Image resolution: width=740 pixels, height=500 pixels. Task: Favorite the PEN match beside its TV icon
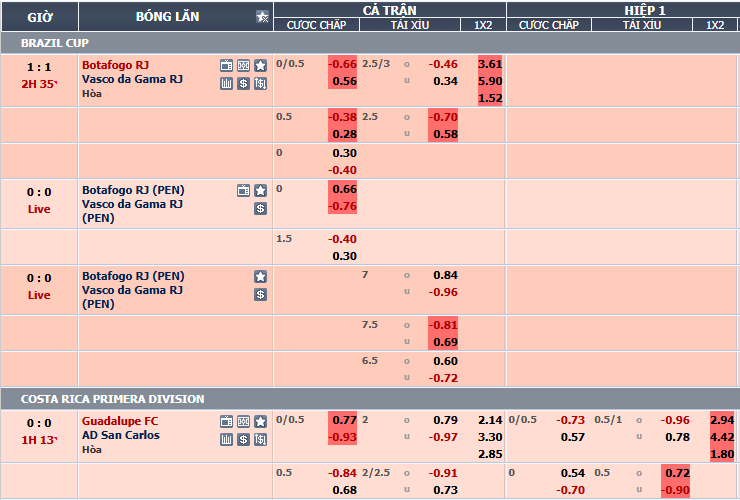click(261, 190)
